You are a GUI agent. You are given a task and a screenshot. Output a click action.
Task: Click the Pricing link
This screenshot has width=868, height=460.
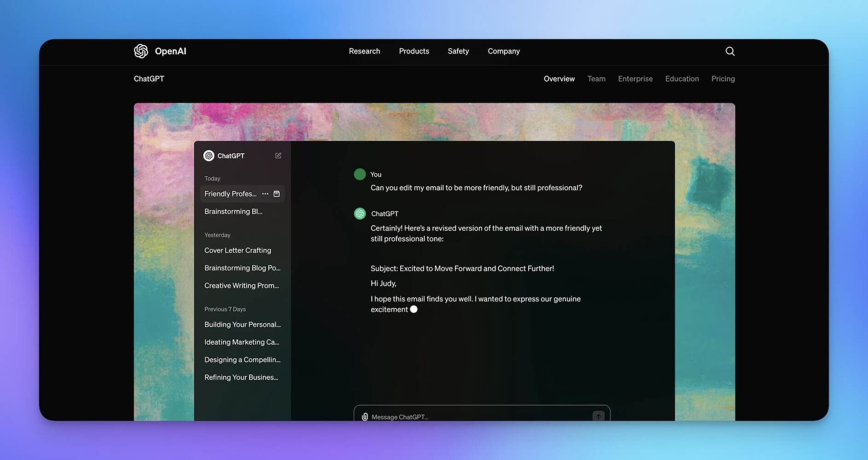click(x=722, y=78)
